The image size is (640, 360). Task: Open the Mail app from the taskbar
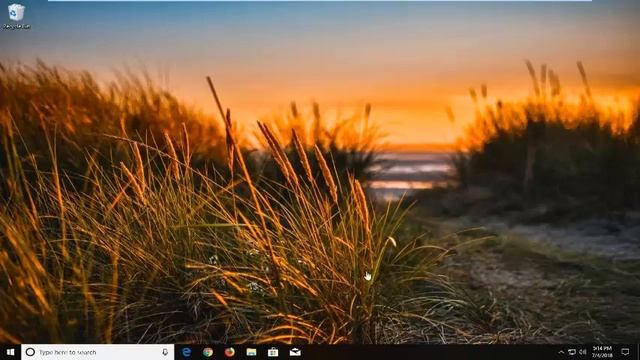coord(295,352)
